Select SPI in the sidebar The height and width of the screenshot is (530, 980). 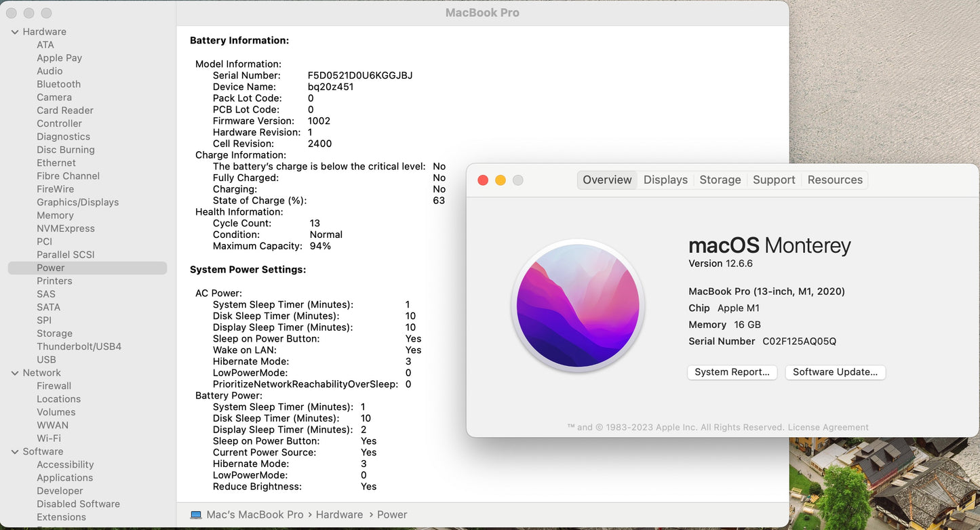coord(44,320)
